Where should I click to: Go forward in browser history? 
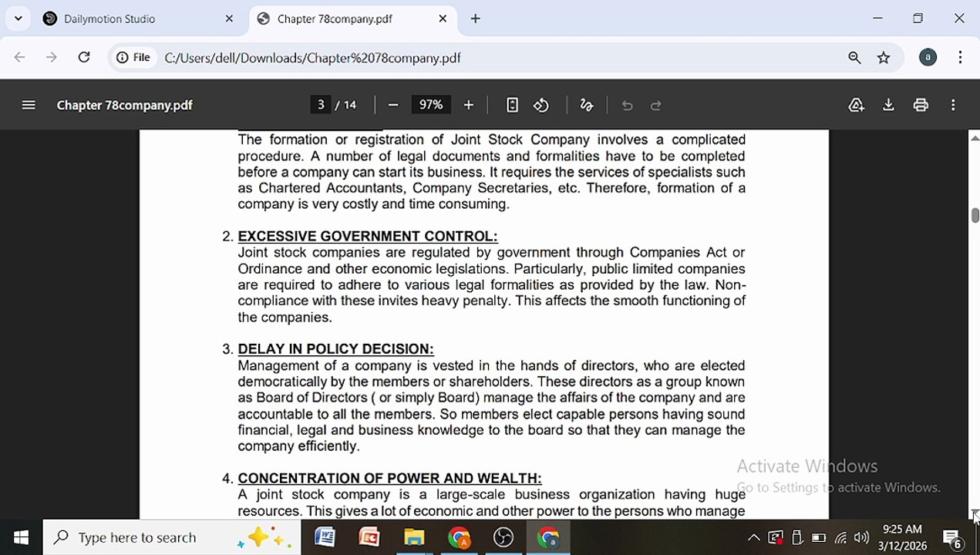51,57
